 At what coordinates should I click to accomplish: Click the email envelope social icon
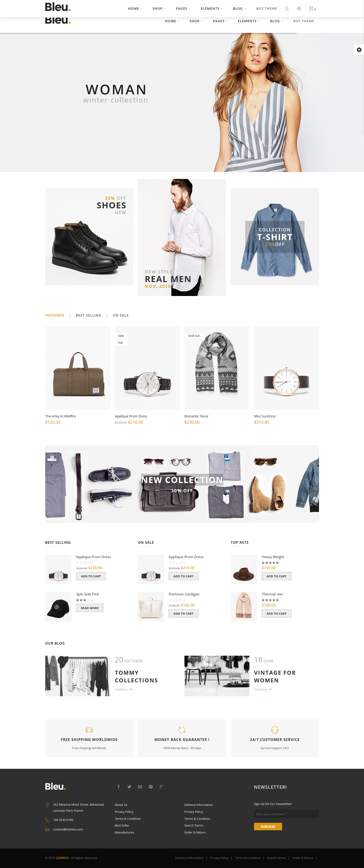tap(140, 786)
